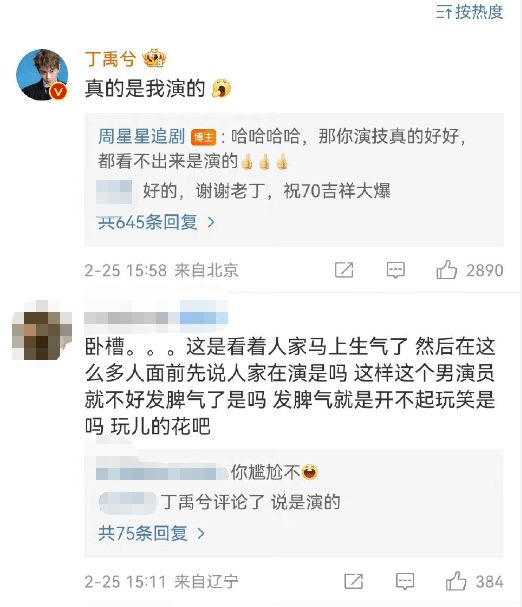Tap the reply 丁禹兮评论了 说是演的
Screen dimensions: 522x607
pos(220,502)
